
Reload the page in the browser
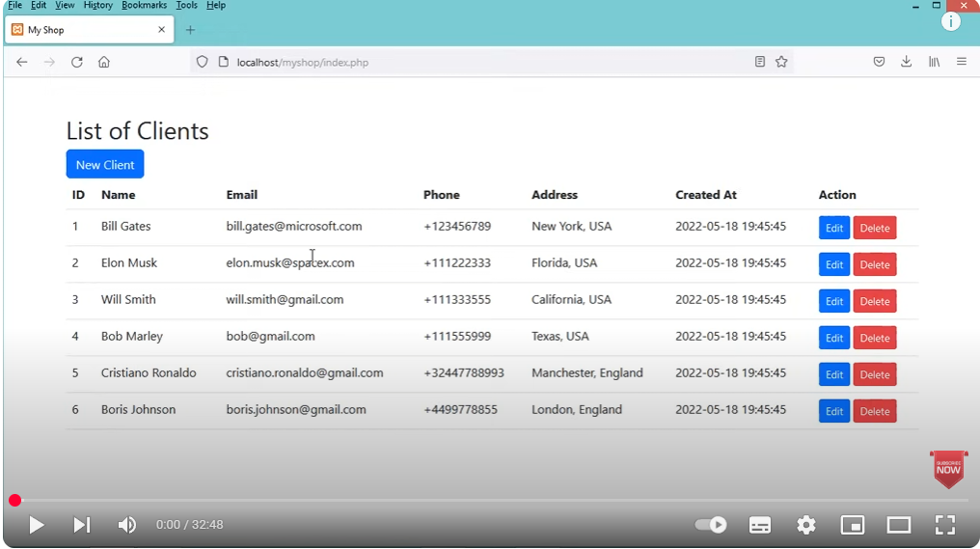77,62
